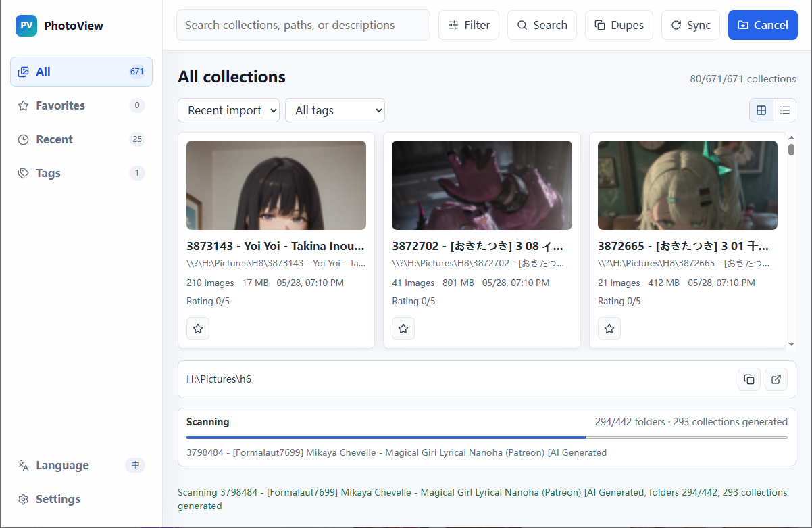Click the Tags label icon in sidebar

coord(24,173)
